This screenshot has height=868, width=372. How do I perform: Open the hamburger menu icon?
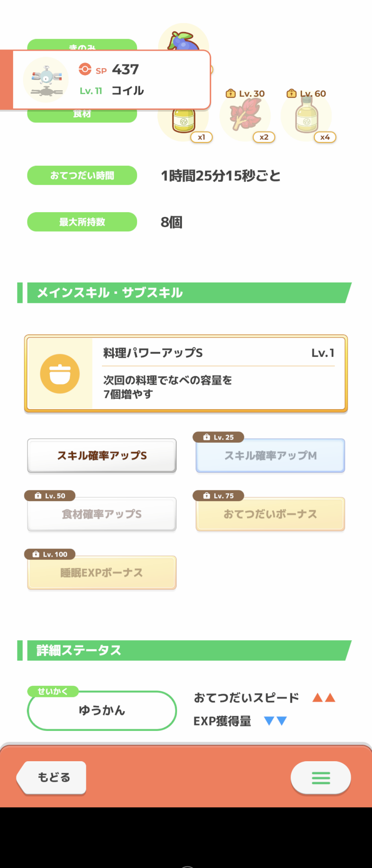coord(321,778)
